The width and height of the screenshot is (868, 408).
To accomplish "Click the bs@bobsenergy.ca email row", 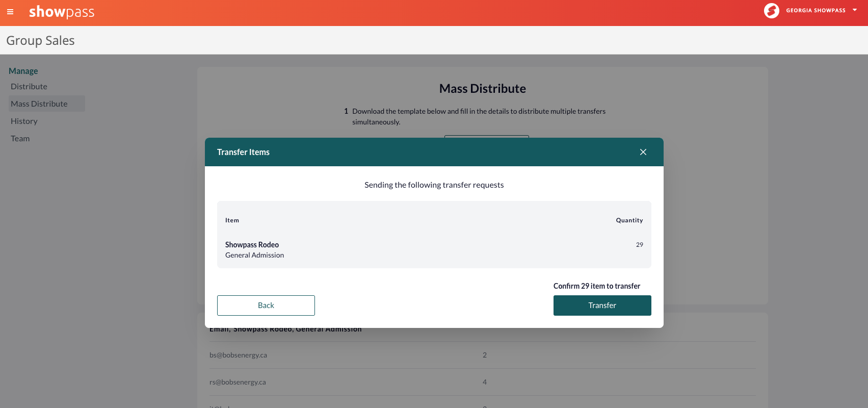I will point(483,355).
